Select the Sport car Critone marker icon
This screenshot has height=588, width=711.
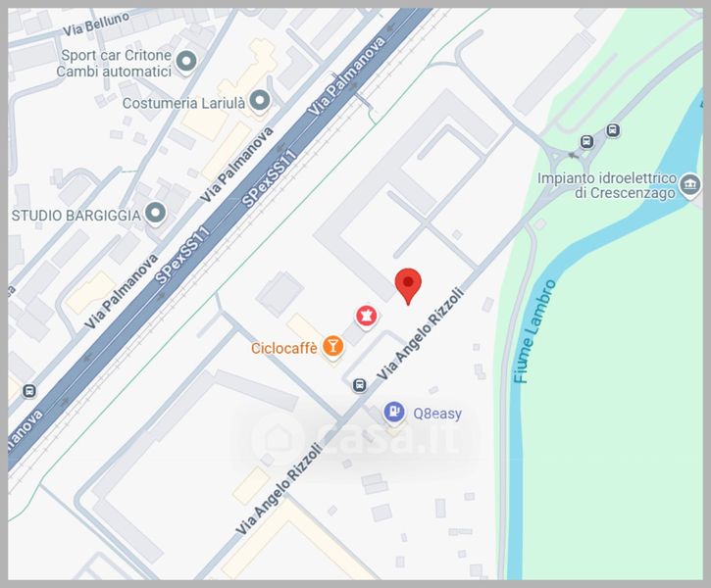click(x=186, y=61)
